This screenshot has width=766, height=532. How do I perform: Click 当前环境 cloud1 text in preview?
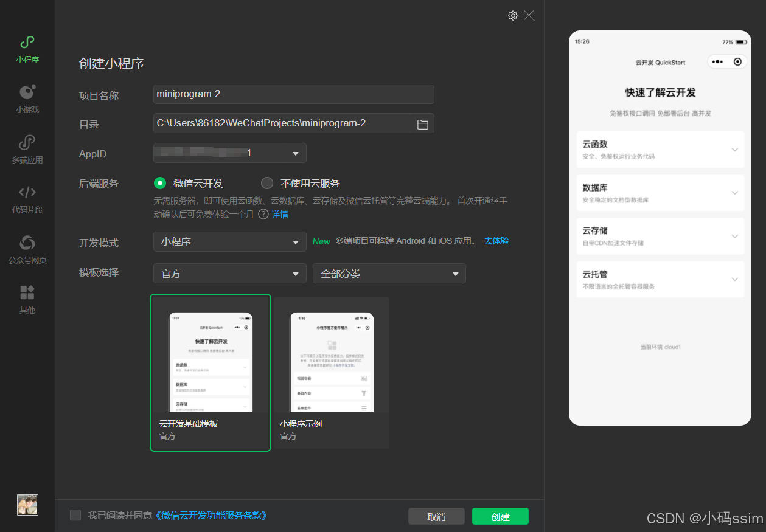660,347
